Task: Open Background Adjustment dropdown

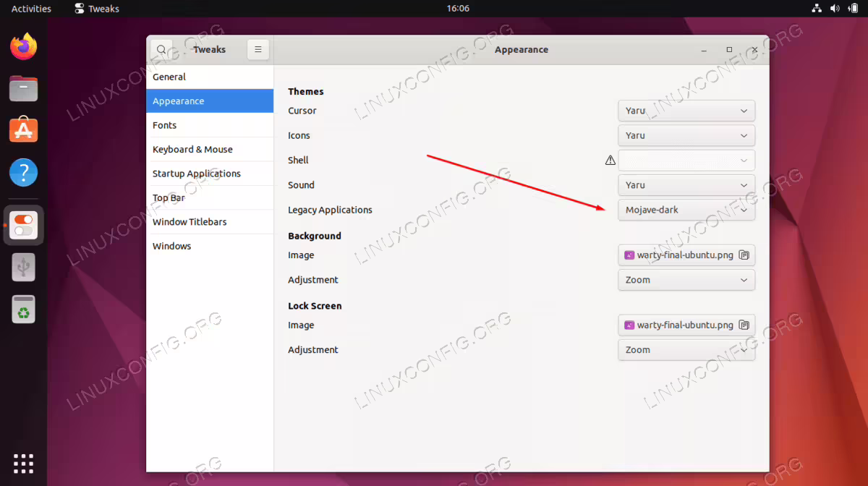Action: tap(686, 280)
